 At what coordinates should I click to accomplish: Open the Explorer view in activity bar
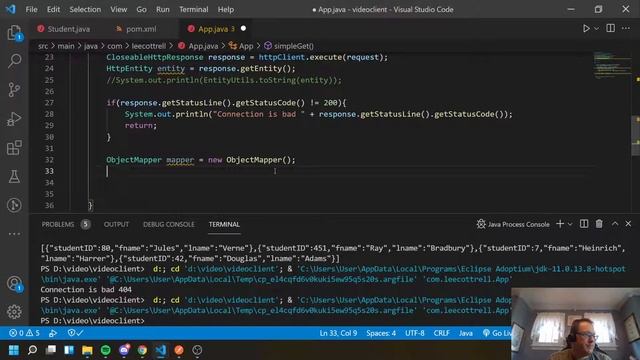point(14,33)
